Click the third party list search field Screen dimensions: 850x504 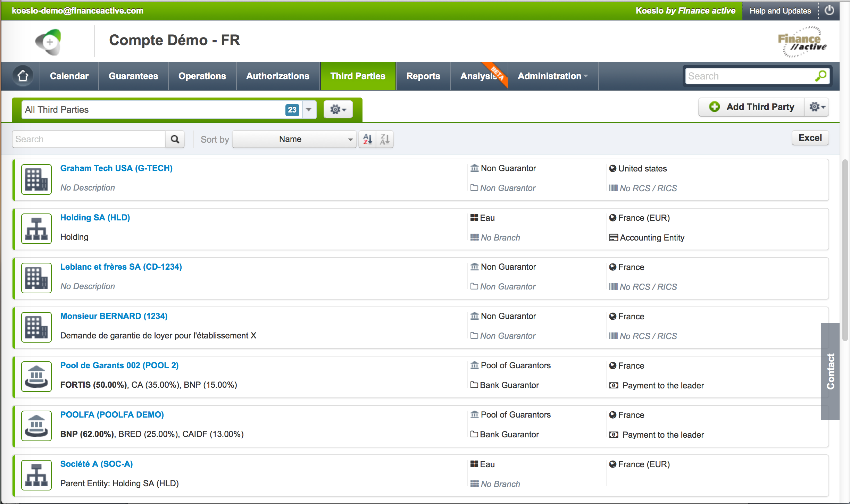89,139
